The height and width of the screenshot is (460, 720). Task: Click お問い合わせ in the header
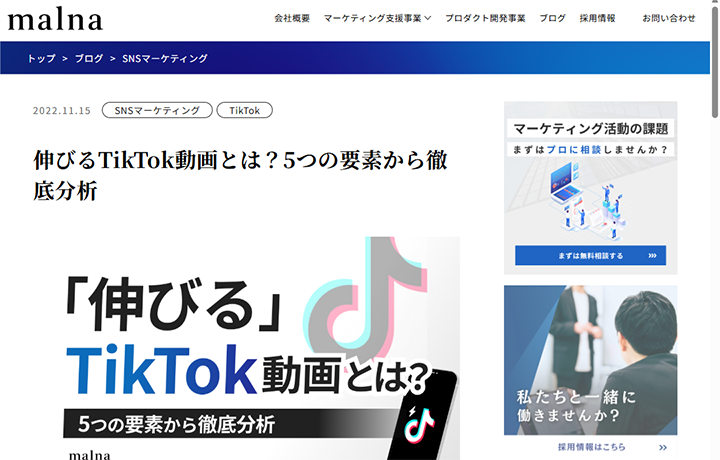tap(669, 18)
